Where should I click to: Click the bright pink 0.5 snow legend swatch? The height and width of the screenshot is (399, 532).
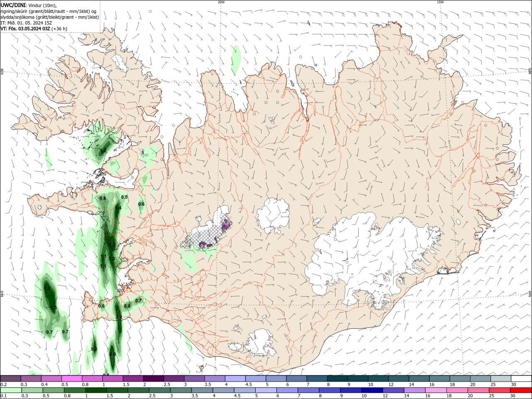pos(71,379)
